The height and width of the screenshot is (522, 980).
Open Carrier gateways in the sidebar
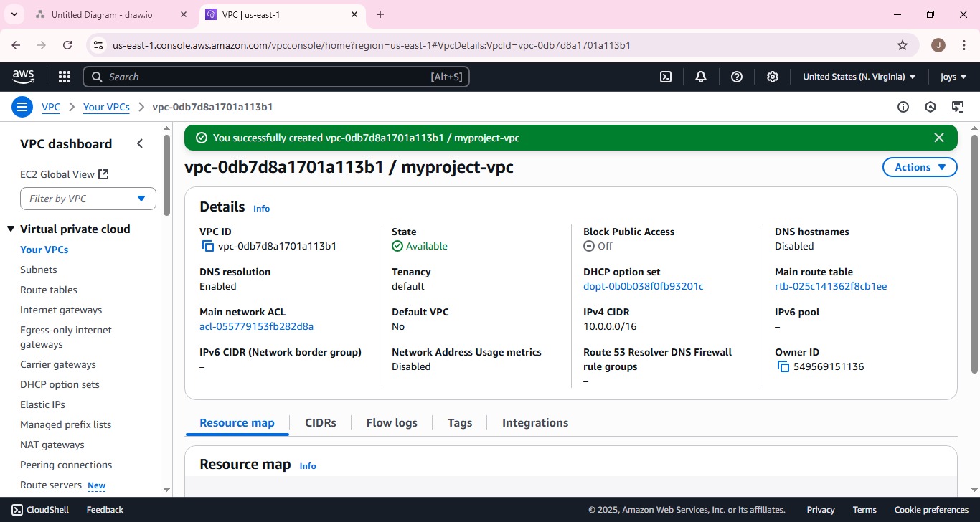click(58, 364)
